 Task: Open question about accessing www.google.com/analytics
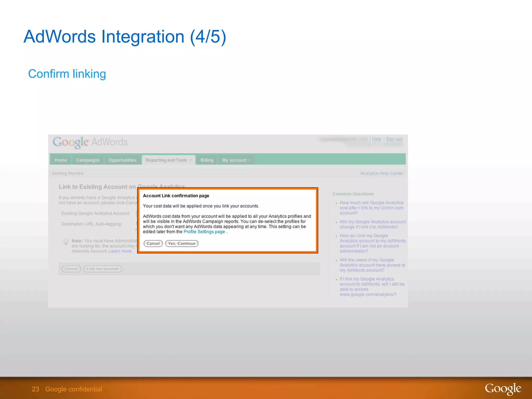[372, 287]
